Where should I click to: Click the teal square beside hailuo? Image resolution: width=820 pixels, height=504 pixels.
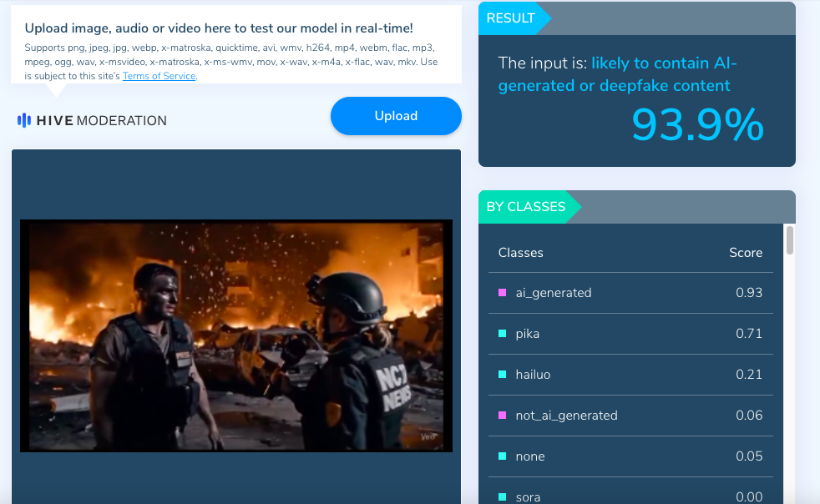[x=502, y=375]
